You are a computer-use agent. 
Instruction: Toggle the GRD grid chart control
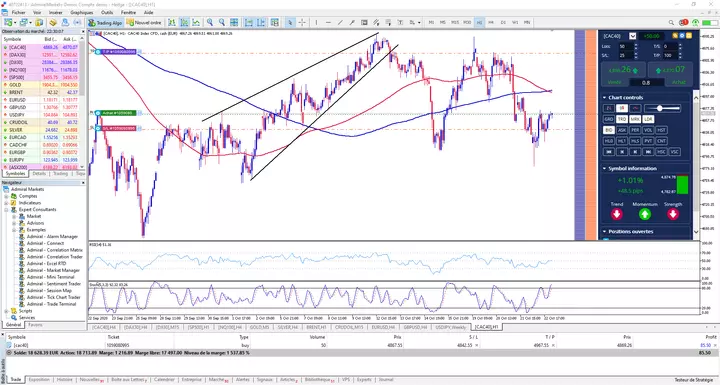(608, 119)
